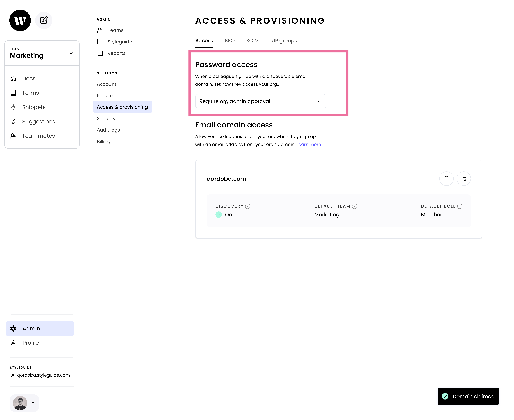
Task: Switch to the SSO tab
Action: point(230,41)
